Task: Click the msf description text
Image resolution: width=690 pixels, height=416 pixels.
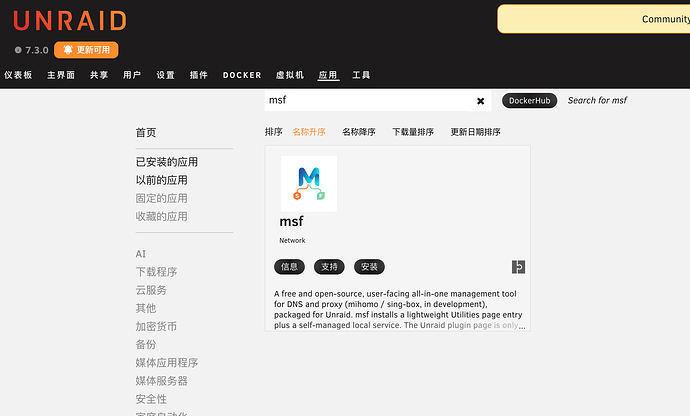Action: [x=399, y=309]
